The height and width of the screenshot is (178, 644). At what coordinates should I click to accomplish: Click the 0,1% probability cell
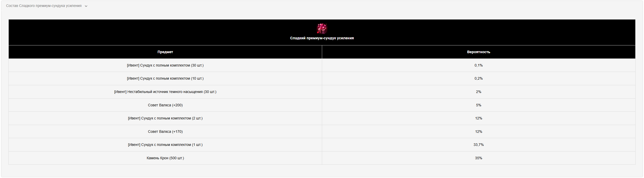coord(478,65)
